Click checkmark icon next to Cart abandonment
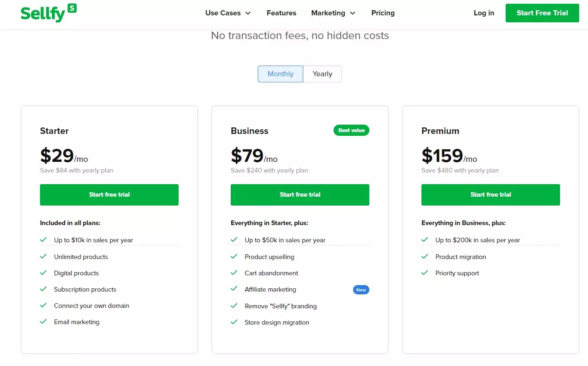The height and width of the screenshot is (366, 588). tap(234, 273)
